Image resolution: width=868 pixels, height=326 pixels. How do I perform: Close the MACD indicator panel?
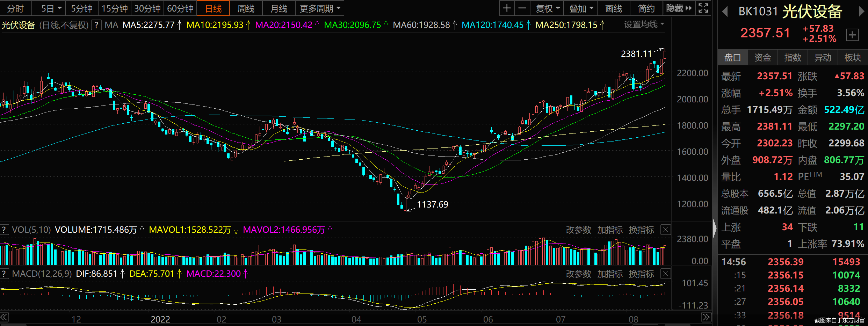coord(666,274)
